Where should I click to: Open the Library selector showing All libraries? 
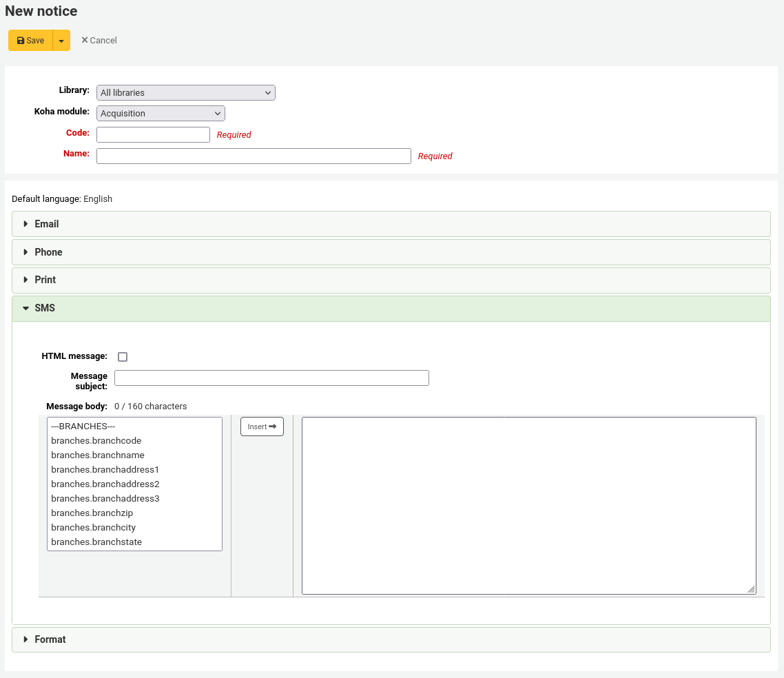(185, 92)
